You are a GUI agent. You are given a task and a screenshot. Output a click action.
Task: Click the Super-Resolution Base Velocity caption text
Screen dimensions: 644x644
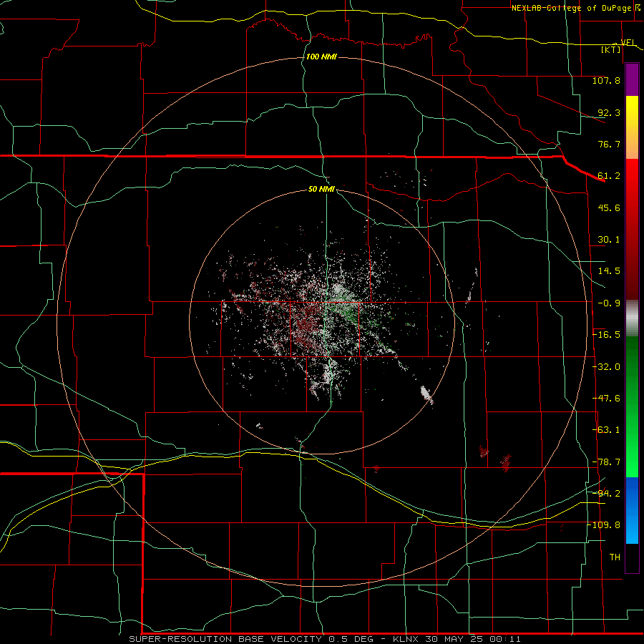click(324, 639)
